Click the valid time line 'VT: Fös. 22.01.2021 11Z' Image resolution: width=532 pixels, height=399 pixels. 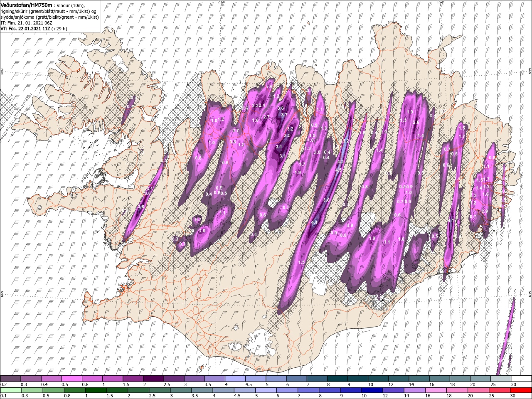pyautogui.click(x=25, y=29)
